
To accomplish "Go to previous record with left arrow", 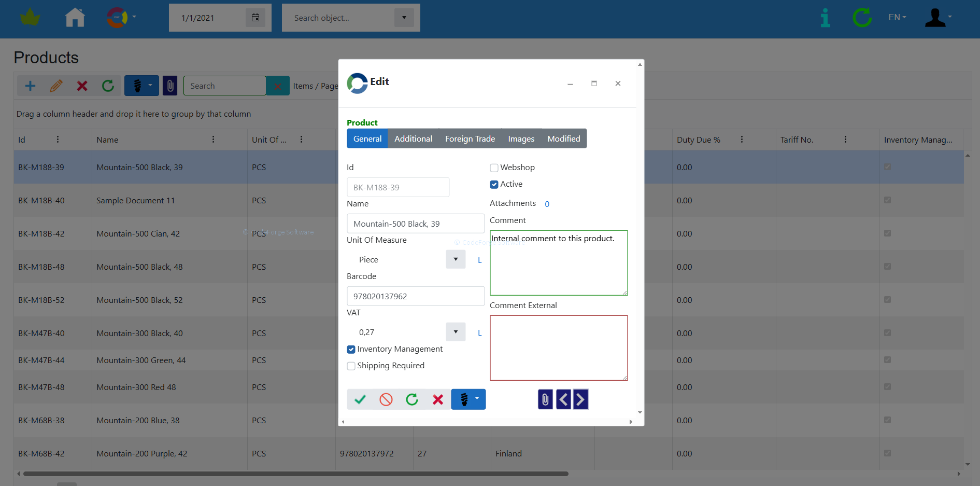I will [x=563, y=399].
